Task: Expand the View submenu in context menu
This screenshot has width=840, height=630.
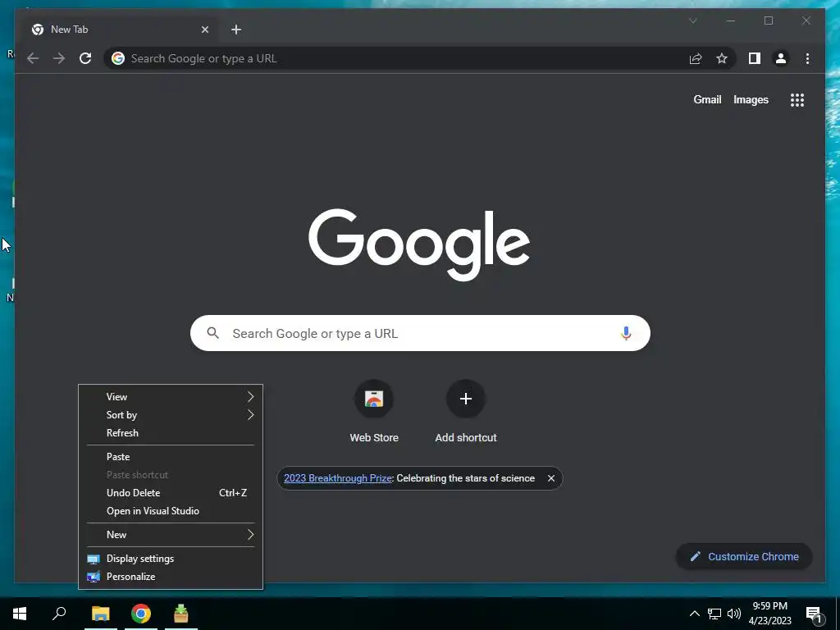Action: 171,397
